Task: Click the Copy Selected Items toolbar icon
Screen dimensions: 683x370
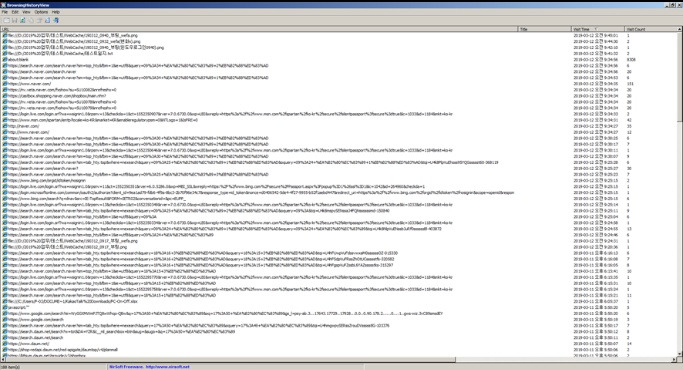Action: click(x=31, y=20)
